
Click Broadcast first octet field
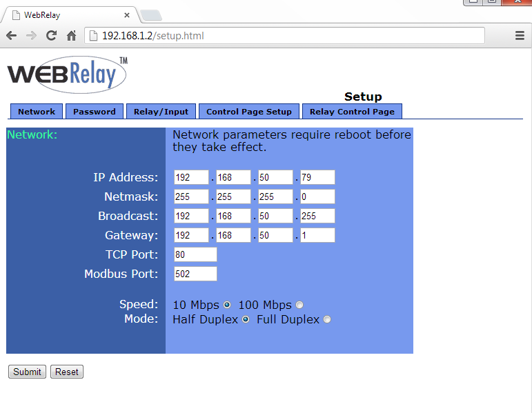click(x=191, y=216)
